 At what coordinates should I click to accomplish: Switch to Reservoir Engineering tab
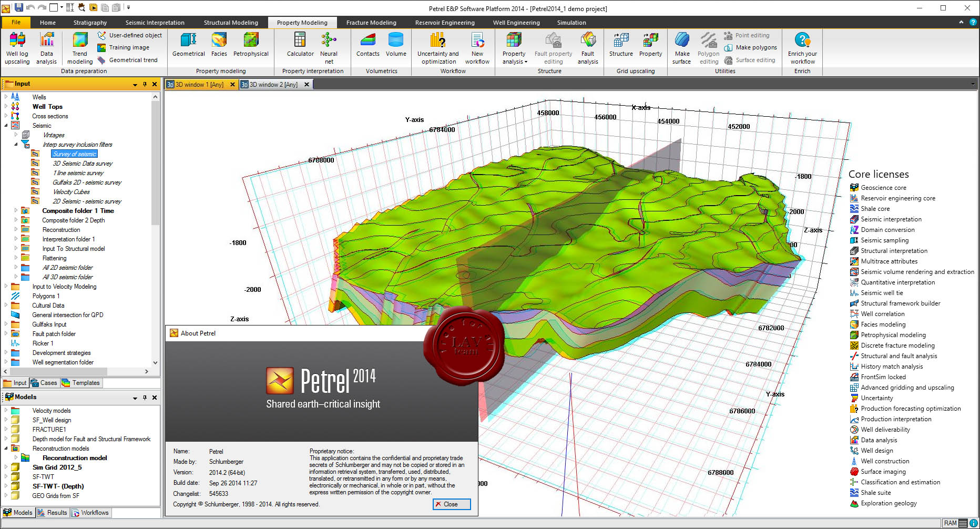click(445, 23)
